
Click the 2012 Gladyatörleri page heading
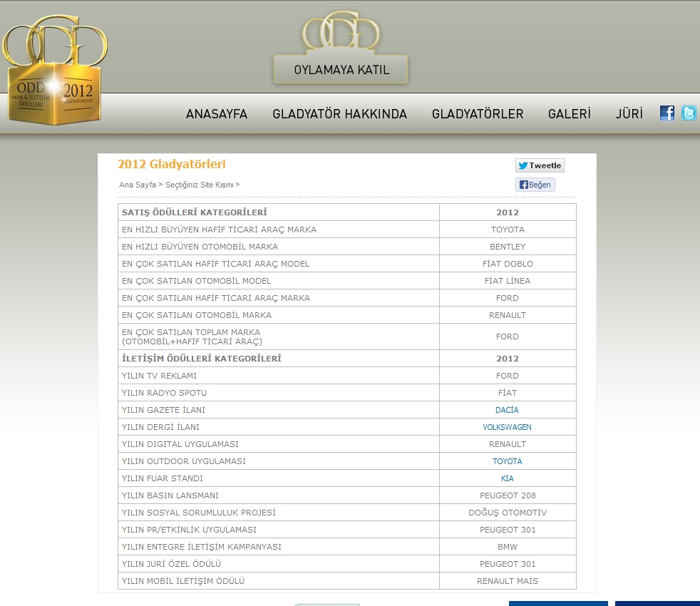coord(172,164)
